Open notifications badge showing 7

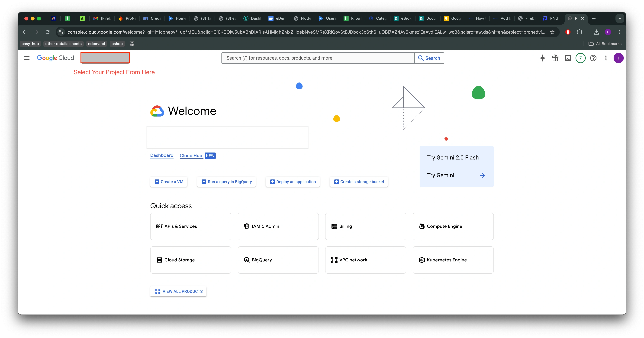click(580, 58)
